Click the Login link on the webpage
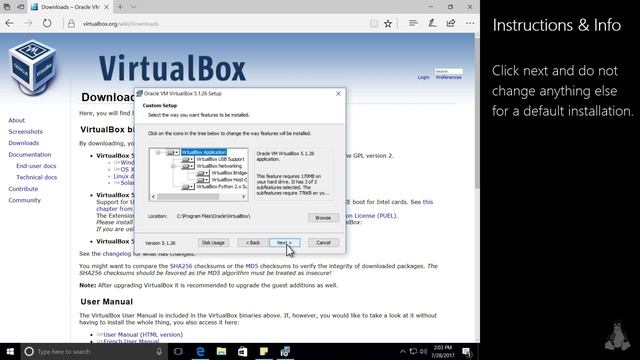Viewport: 640px width, 360px height. click(423, 77)
